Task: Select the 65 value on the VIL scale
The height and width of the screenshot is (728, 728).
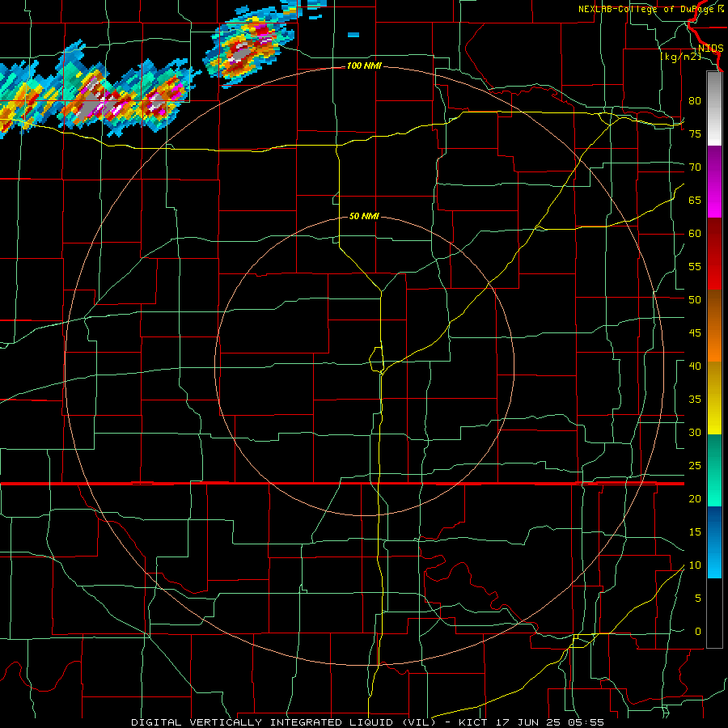Action: [695, 200]
